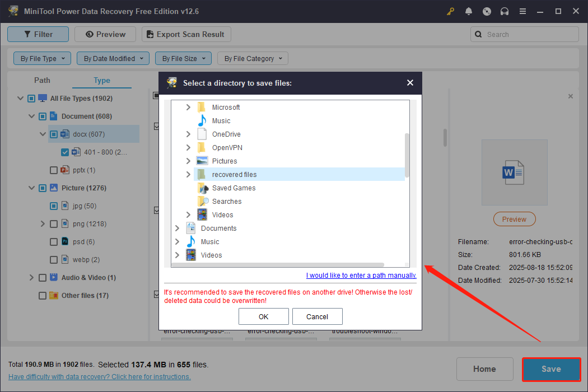The width and height of the screenshot is (588, 392).
Task: Click the OneDrive folder icon
Action: coord(202,134)
